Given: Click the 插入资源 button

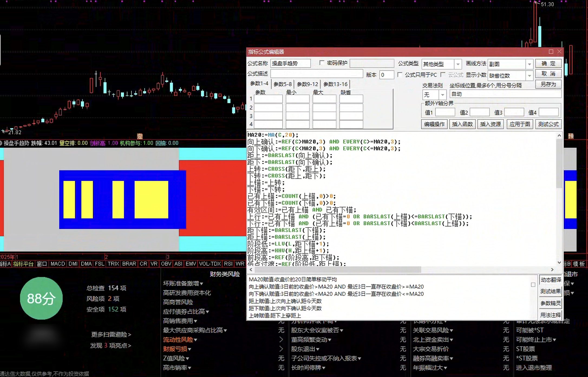Looking at the screenshot, I should 491,124.
